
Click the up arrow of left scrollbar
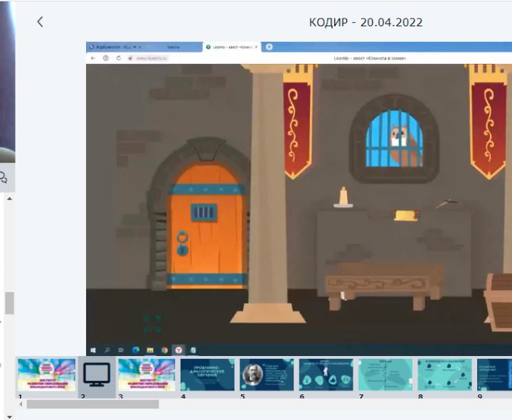(x=9, y=198)
